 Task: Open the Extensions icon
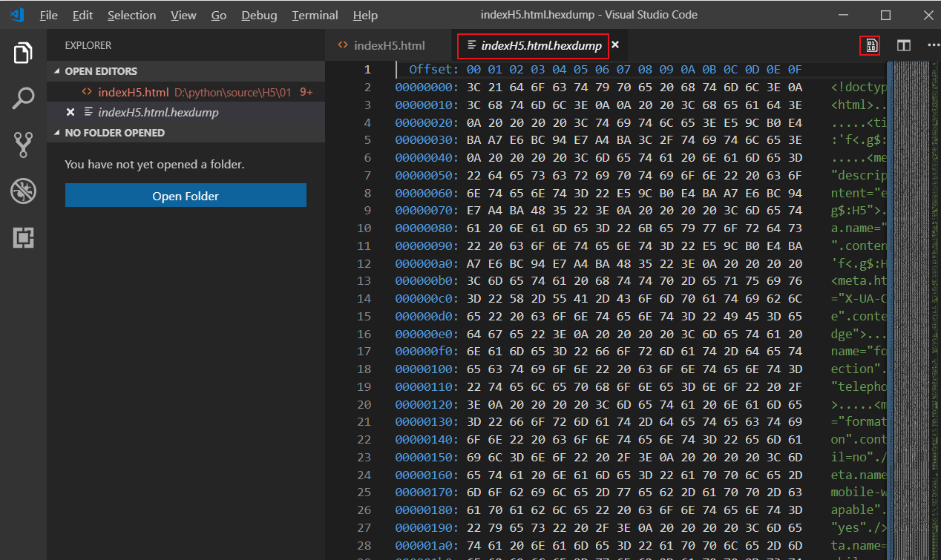[x=22, y=237]
